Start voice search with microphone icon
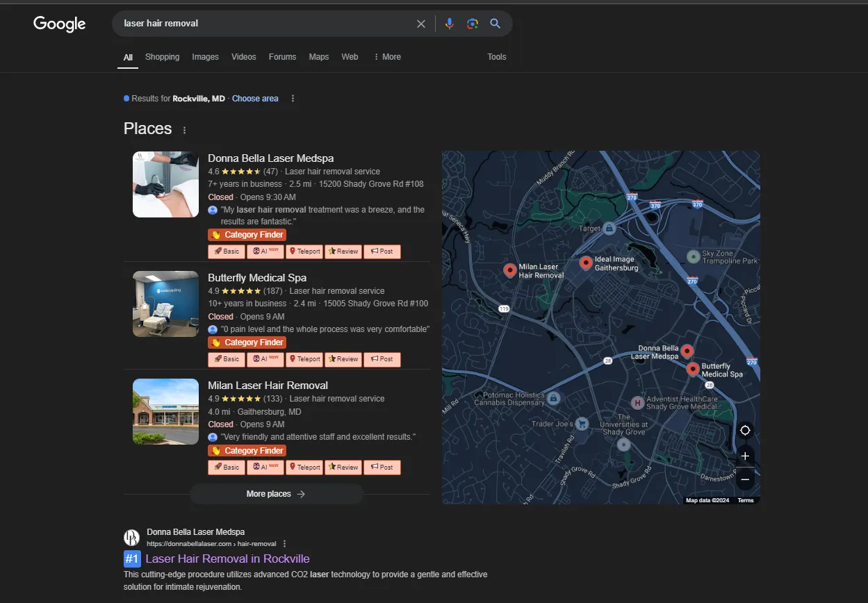868x603 pixels. pos(450,24)
